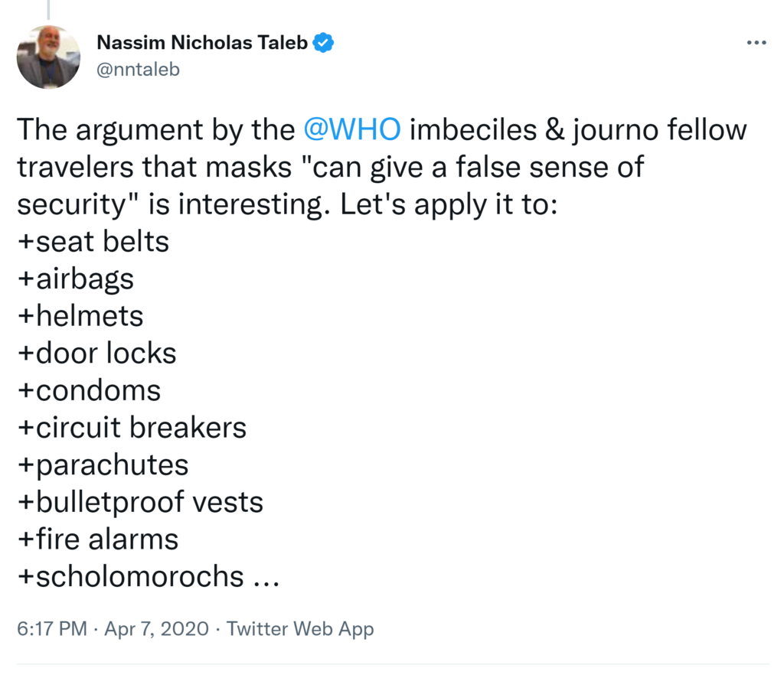This screenshot has height=678, width=784.
Task: Open Nassim Taleb's profile picture
Action: pyautogui.click(x=48, y=57)
